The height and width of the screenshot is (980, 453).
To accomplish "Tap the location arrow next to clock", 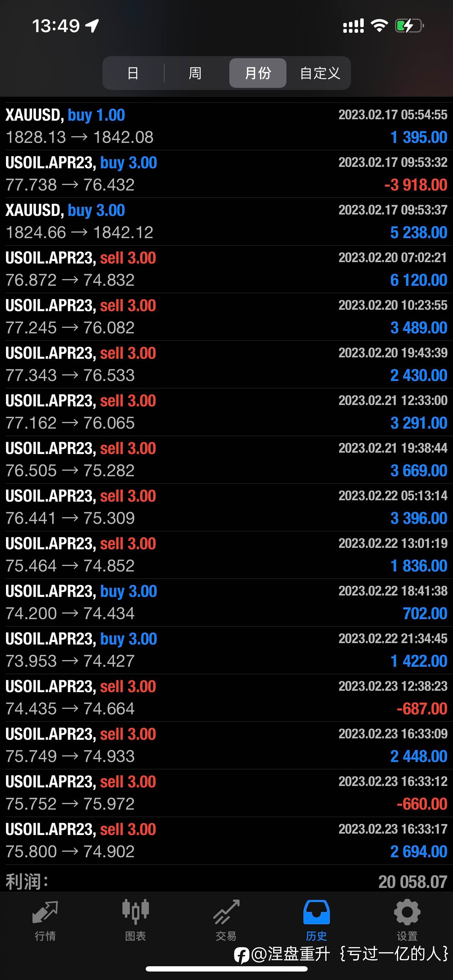I will click(x=92, y=26).
